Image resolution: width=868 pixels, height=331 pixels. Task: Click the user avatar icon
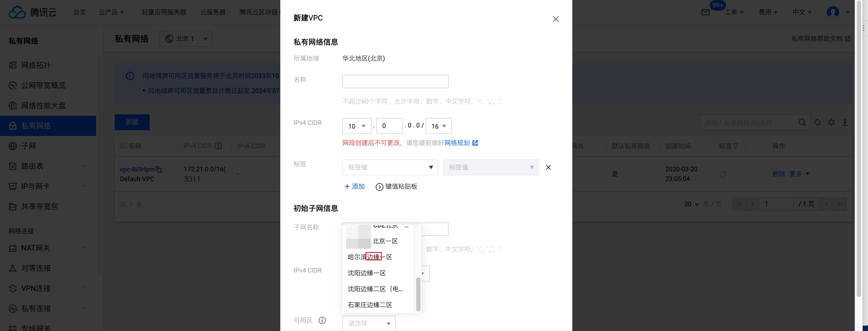point(833,12)
